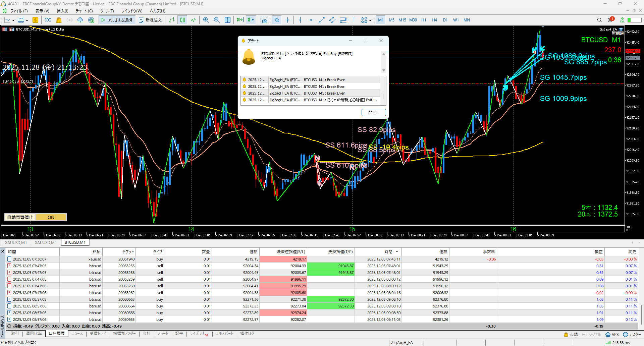The width and height of the screenshot is (644, 346).
Task: Select the H4 timeframe
Action: pyautogui.click(x=434, y=20)
